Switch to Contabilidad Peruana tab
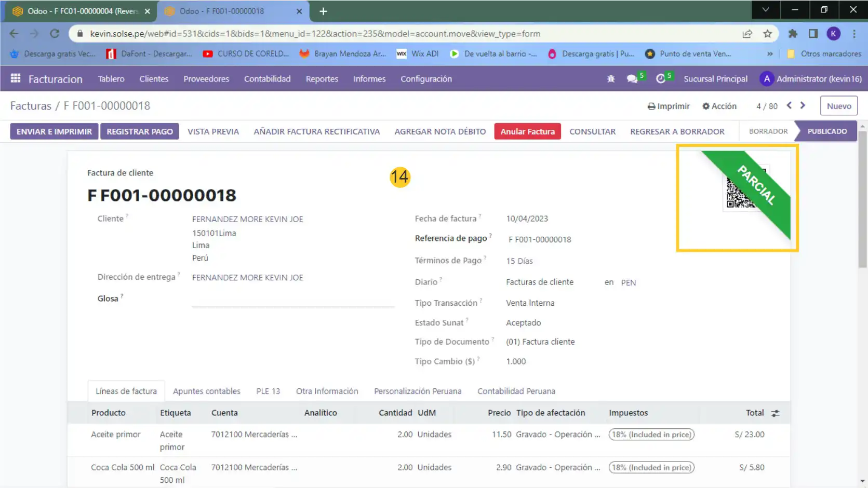Image resolution: width=868 pixels, height=488 pixels. (x=516, y=391)
